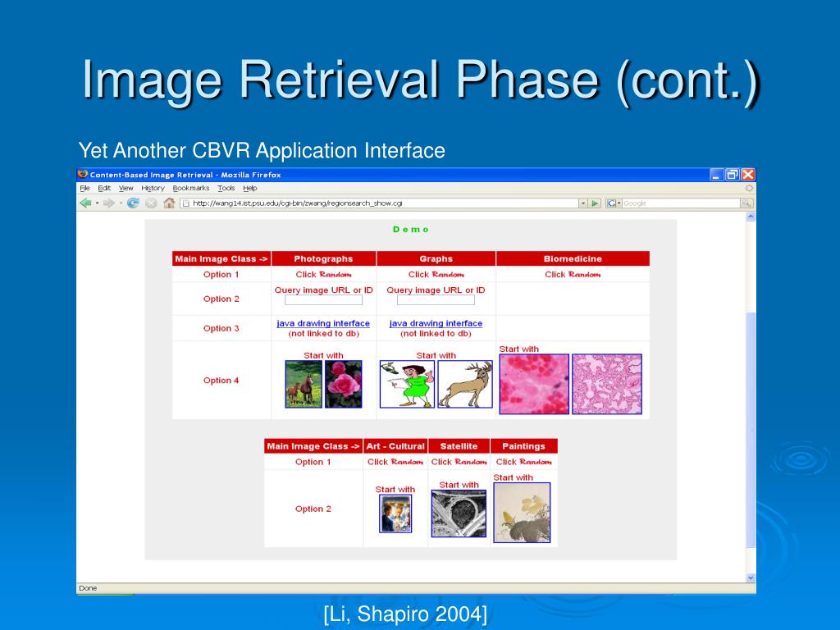Click the Satellite column header
Image resolution: width=840 pixels, height=630 pixels.
coord(459,446)
